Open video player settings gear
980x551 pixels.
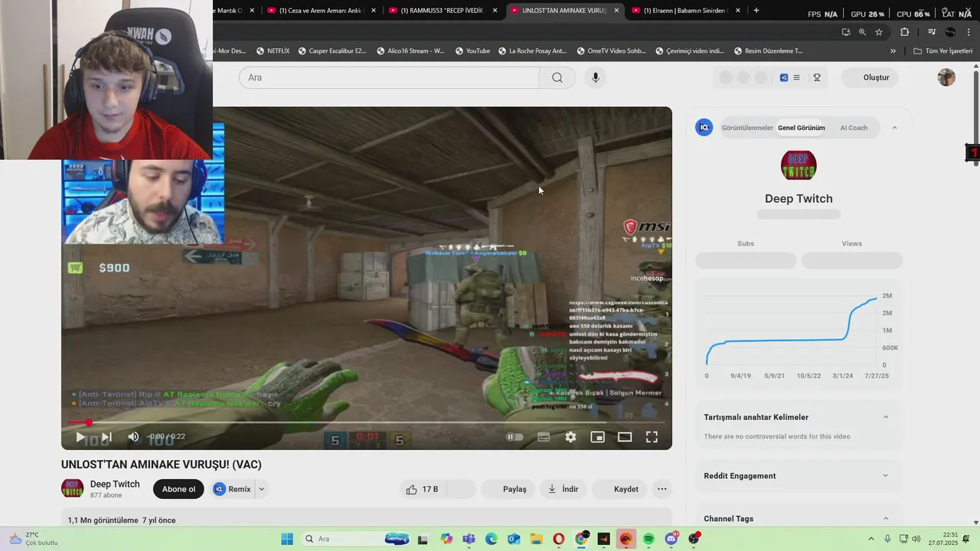(570, 437)
